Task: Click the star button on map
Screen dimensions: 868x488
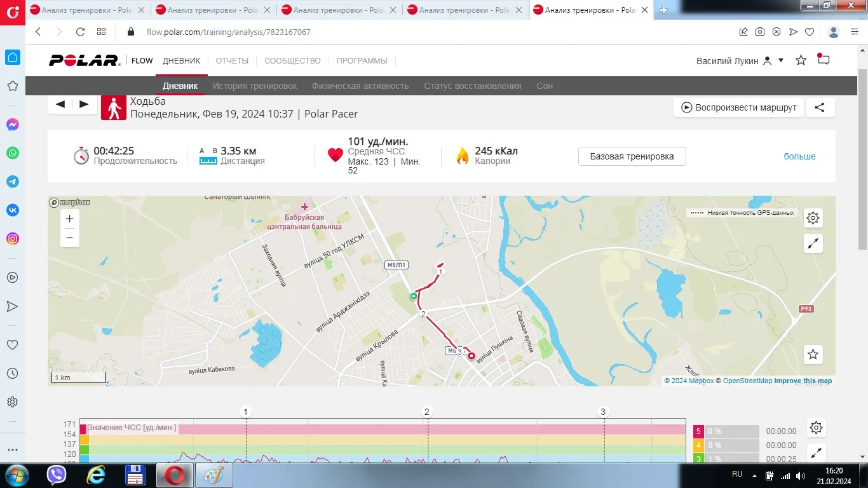Action: [813, 355]
